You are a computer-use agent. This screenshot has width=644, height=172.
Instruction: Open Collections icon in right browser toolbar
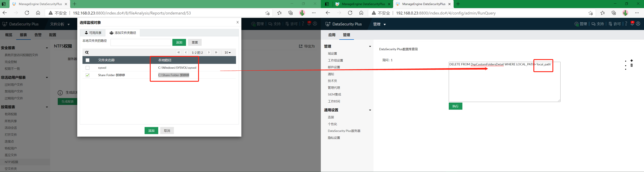click(614, 13)
